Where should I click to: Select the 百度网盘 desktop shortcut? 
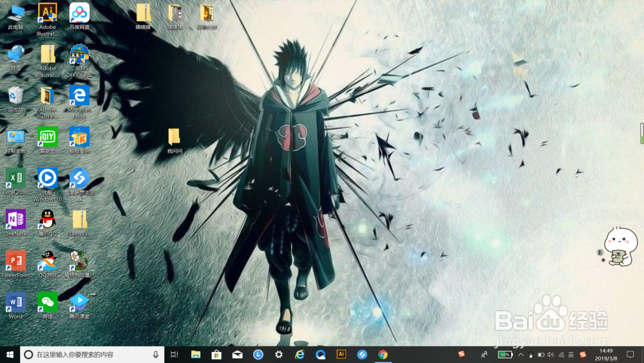[x=79, y=17]
